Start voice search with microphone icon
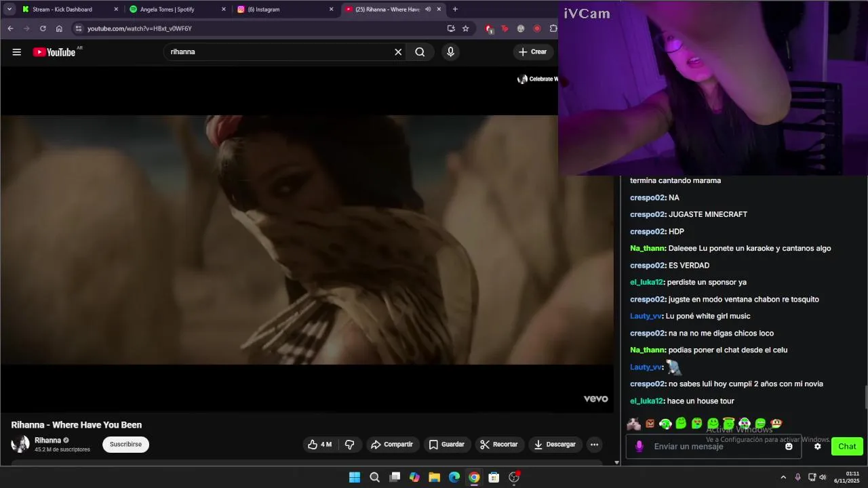868x488 pixels. (x=450, y=52)
